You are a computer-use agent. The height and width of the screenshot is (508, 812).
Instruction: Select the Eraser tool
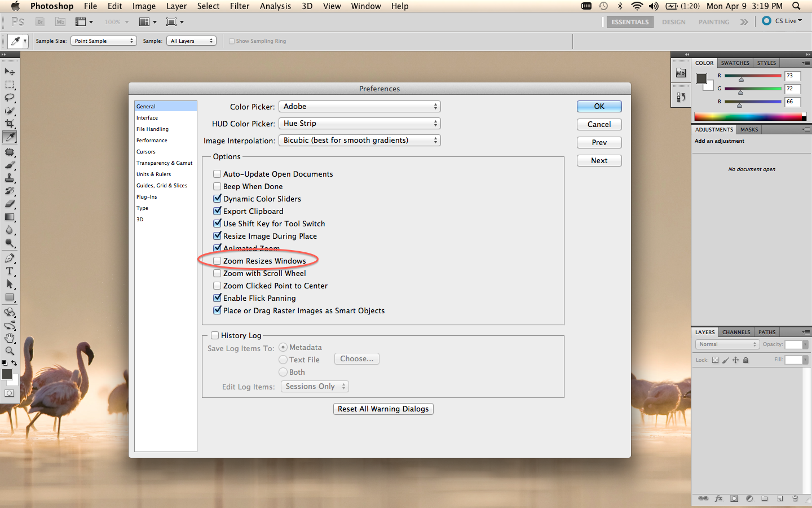coord(10,204)
